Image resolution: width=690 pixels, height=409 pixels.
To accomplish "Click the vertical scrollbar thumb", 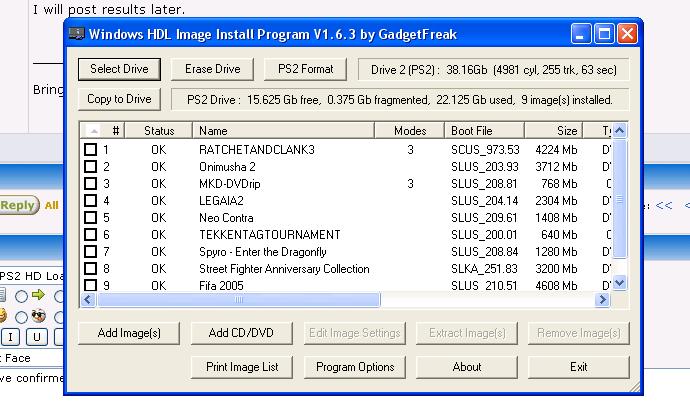I will [x=620, y=199].
